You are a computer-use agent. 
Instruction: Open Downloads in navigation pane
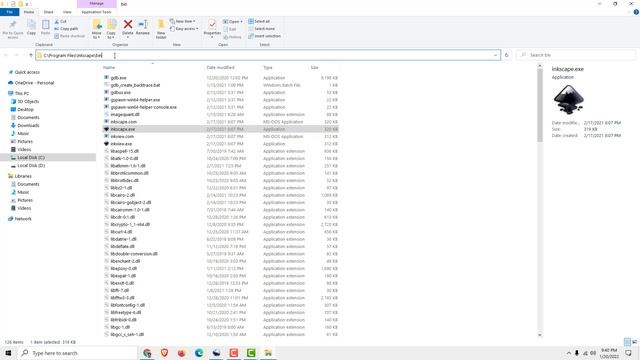pyautogui.click(x=28, y=125)
